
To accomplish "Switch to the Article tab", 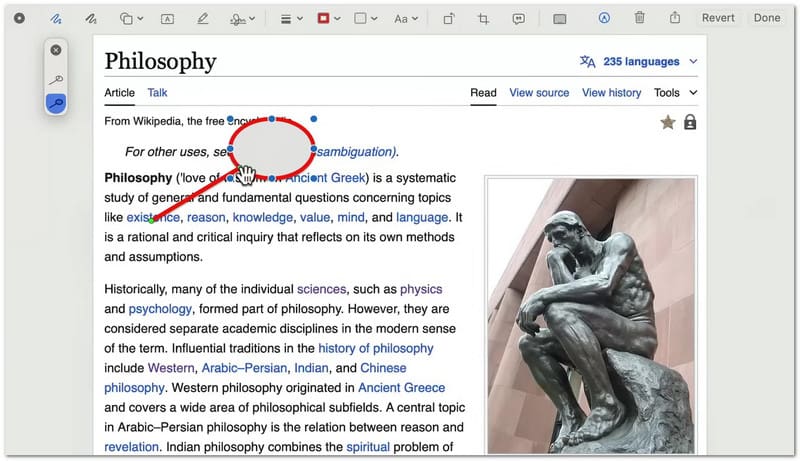I will 119,93.
